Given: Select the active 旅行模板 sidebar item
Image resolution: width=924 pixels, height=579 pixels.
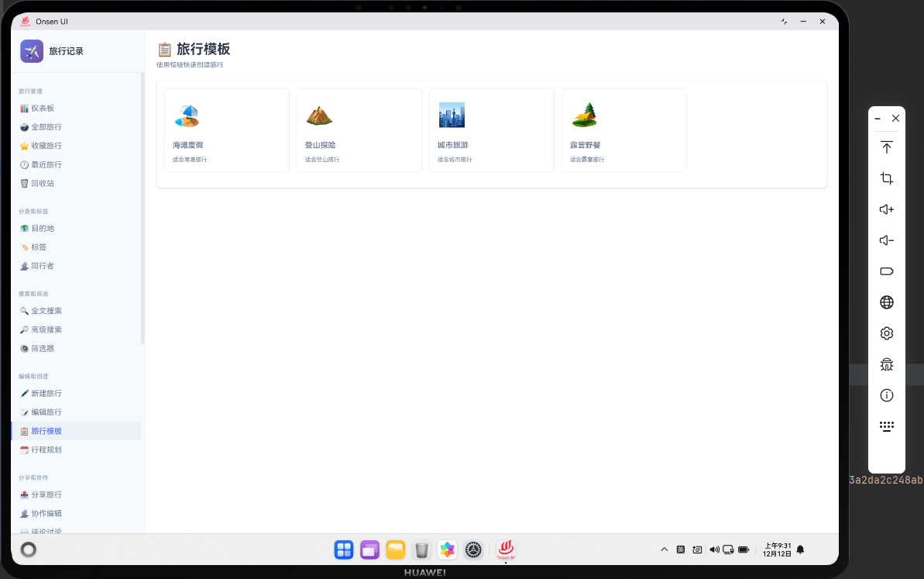Looking at the screenshot, I should (76, 431).
